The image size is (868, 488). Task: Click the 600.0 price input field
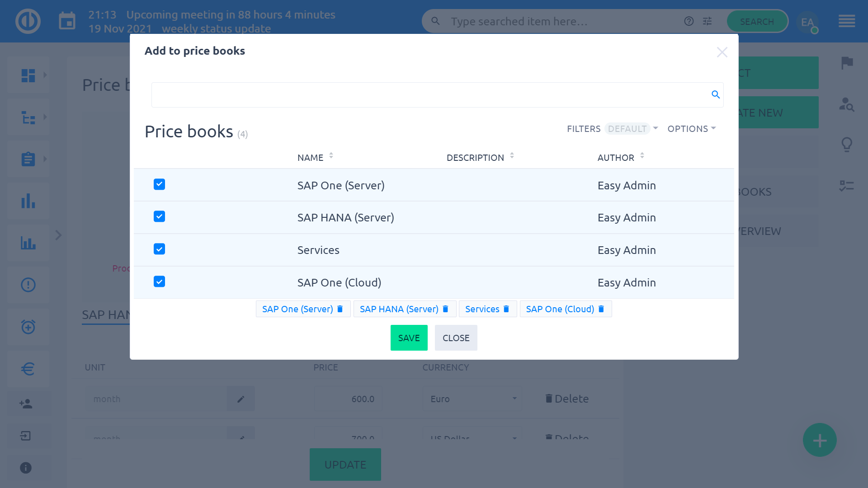coord(348,399)
